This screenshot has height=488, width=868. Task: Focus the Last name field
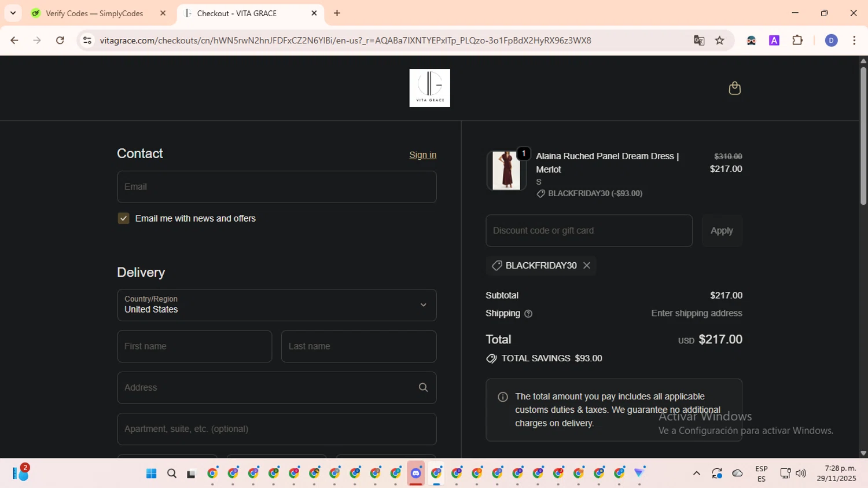[x=359, y=346]
